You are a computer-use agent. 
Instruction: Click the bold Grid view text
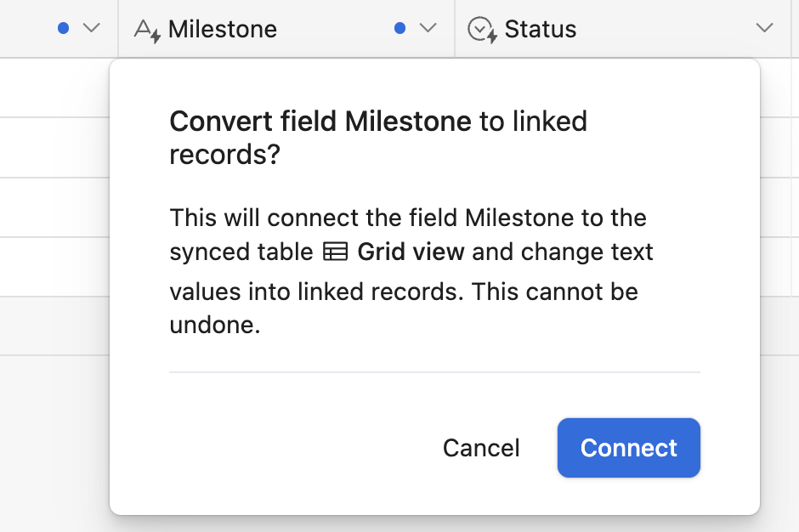pyautogui.click(x=411, y=252)
